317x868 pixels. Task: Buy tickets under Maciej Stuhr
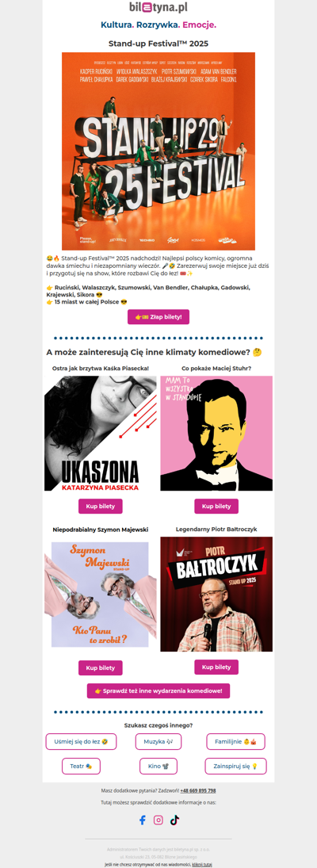216,507
